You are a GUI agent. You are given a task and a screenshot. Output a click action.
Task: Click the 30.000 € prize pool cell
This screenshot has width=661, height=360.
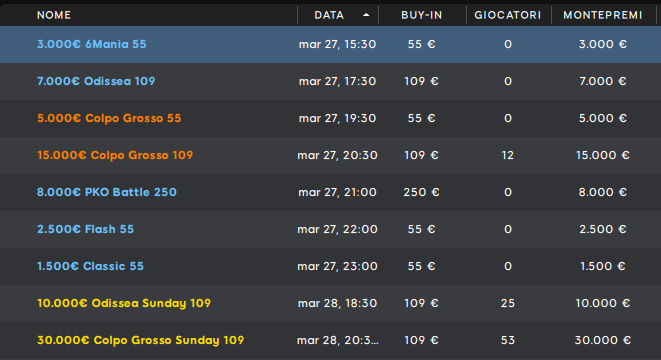(x=603, y=340)
